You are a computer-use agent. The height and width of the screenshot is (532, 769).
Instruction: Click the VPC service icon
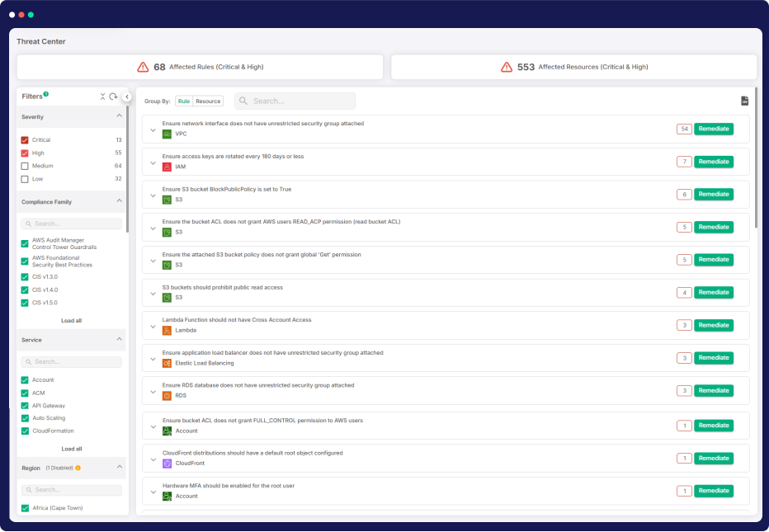click(167, 134)
